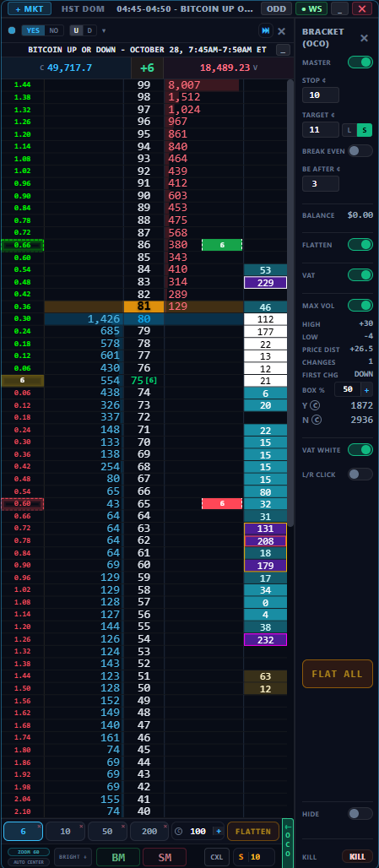Image resolution: width=379 pixels, height=868 pixels.
Task: Click the purple volume cell 232
Action: point(266,639)
